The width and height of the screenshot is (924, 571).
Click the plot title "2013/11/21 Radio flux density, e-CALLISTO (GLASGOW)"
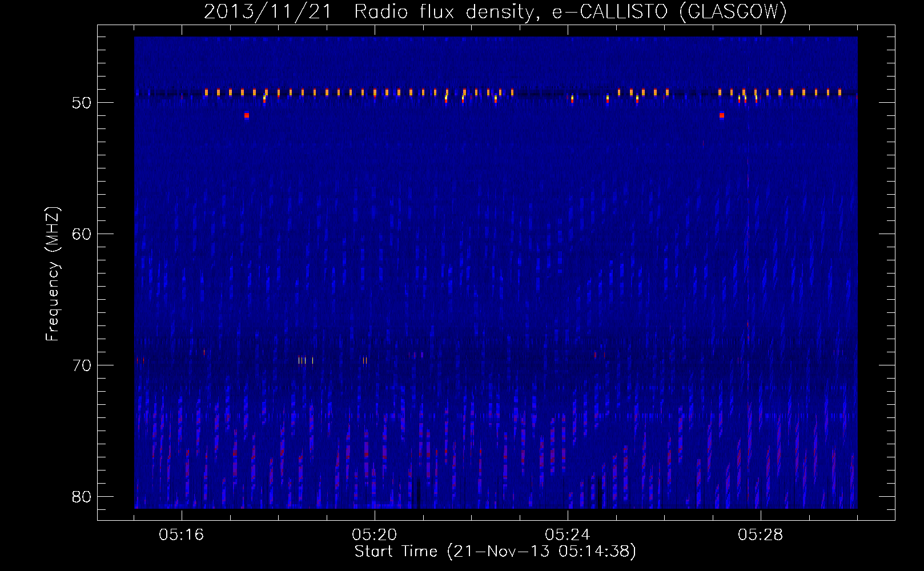tap(496, 11)
